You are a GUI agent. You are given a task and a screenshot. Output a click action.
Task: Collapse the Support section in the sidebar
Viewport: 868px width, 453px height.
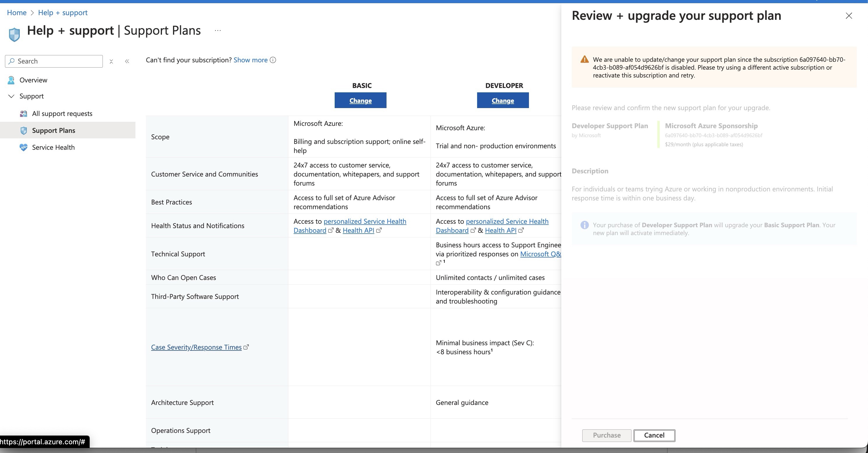point(11,96)
